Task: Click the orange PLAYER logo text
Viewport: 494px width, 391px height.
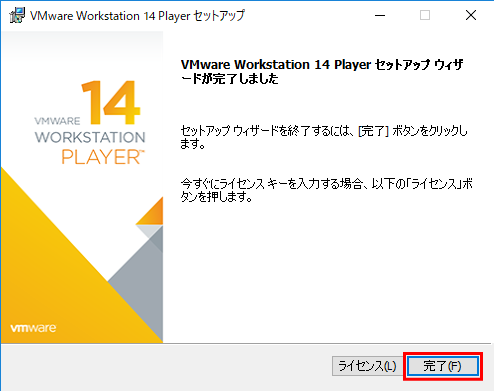Action: point(103,157)
